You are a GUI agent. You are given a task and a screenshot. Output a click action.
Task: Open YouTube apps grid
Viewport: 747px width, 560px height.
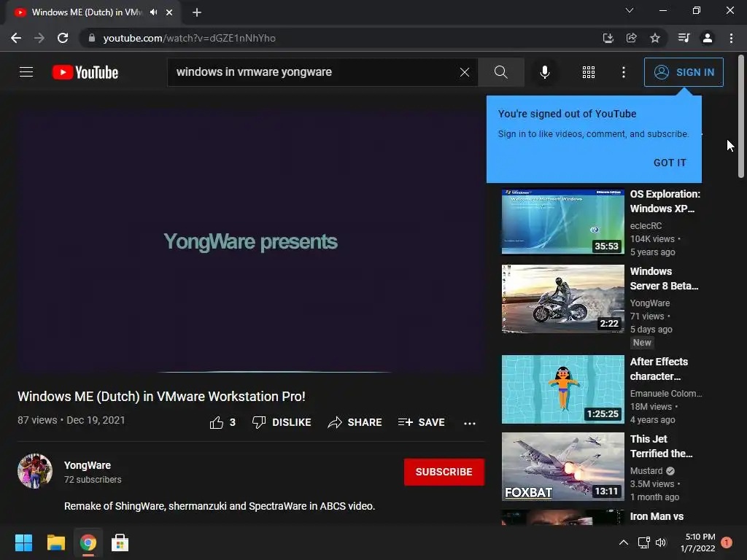(589, 72)
